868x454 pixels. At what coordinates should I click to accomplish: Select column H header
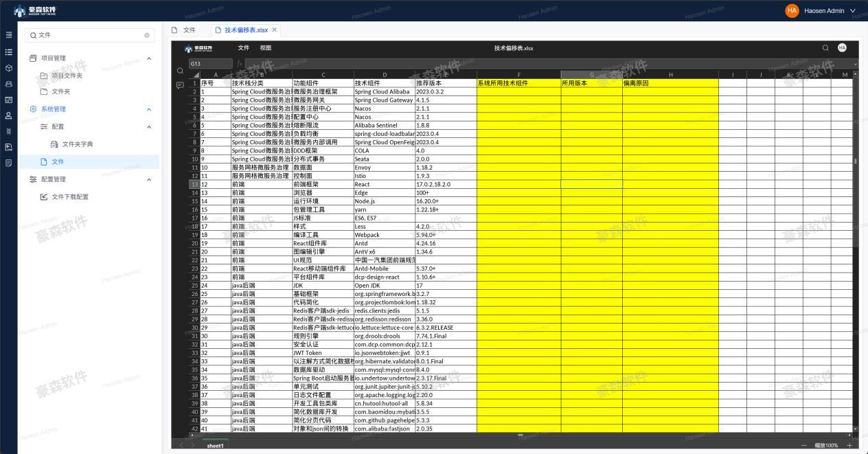tap(671, 75)
